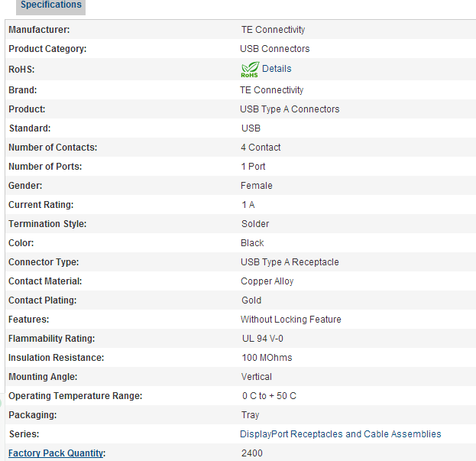The image size is (476, 461).
Task: Open the RoHS Details link
Action: [x=277, y=69]
